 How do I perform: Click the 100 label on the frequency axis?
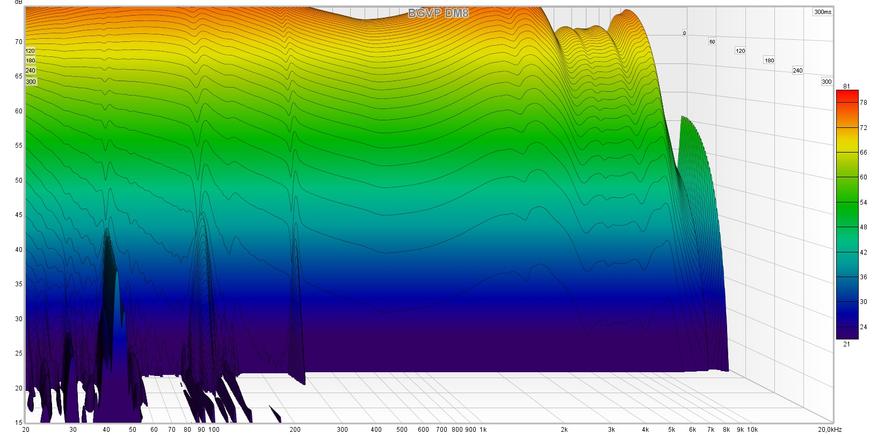pyautogui.click(x=214, y=430)
